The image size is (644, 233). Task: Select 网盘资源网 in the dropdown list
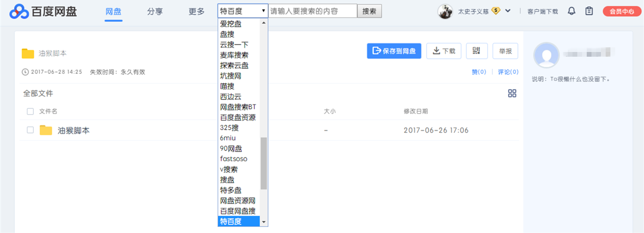click(239, 200)
